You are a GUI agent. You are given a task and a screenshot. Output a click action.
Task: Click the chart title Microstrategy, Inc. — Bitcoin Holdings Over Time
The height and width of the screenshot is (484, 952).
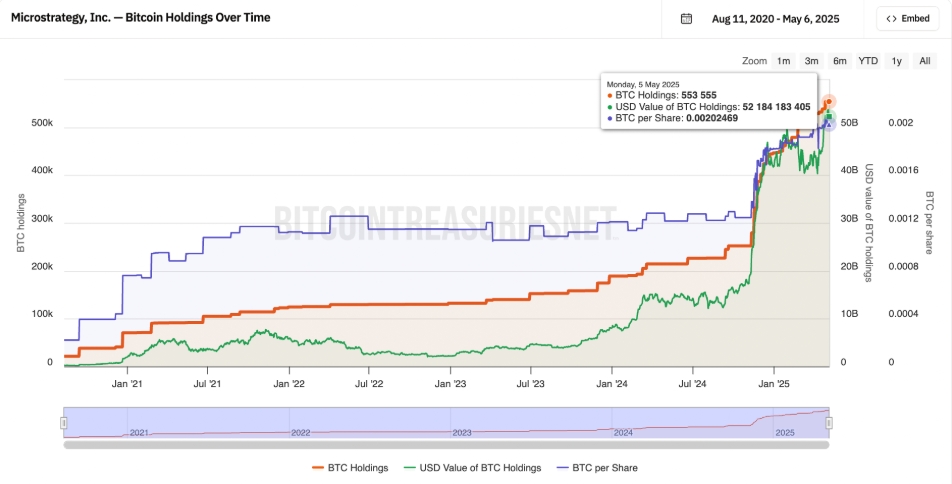[x=141, y=18]
